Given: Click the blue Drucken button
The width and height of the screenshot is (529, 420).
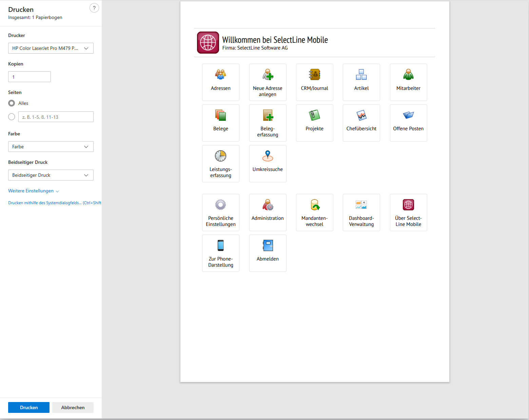Looking at the screenshot, I should (29, 407).
